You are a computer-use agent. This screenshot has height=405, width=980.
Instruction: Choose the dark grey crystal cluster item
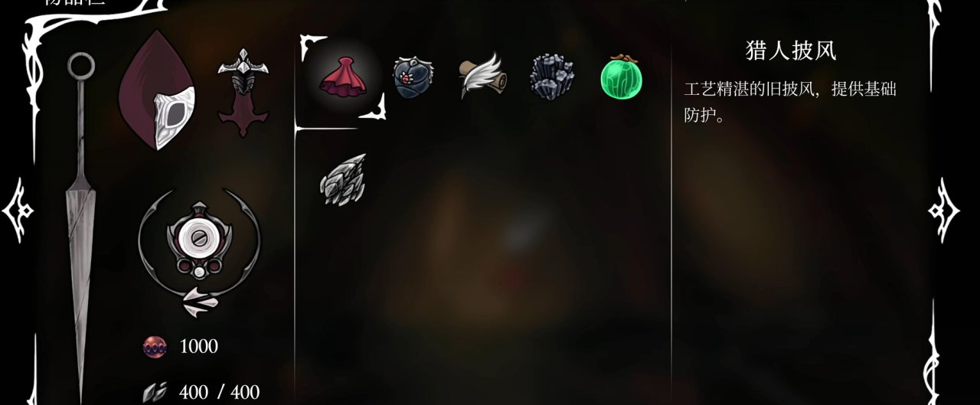point(553,77)
